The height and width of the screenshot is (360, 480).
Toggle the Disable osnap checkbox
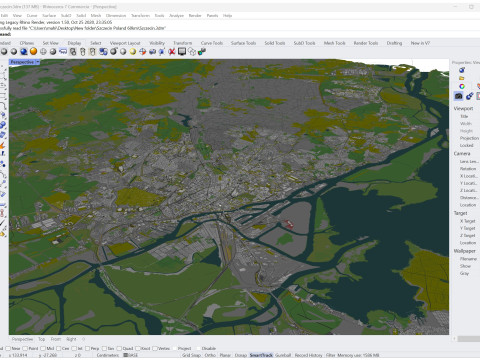(199, 348)
